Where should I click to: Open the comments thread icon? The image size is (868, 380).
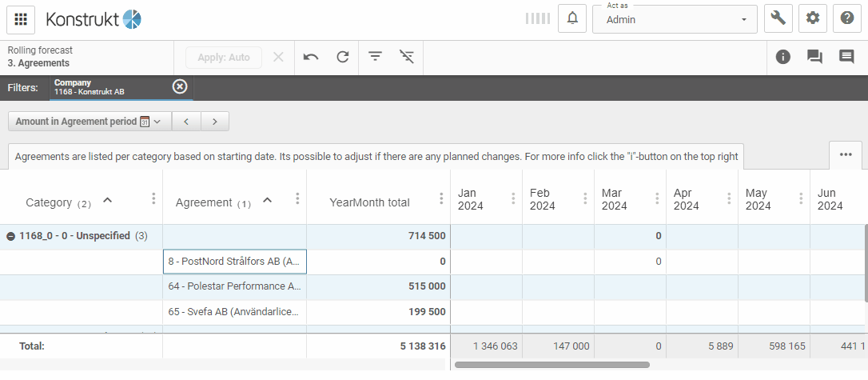coord(814,57)
